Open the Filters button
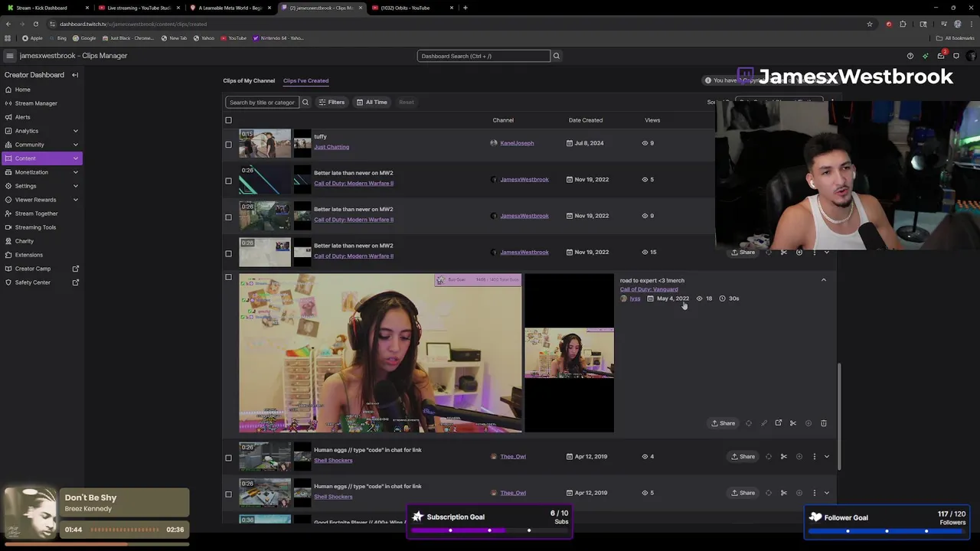Screen dimensions: 980x551 click(x=332, y=102)
